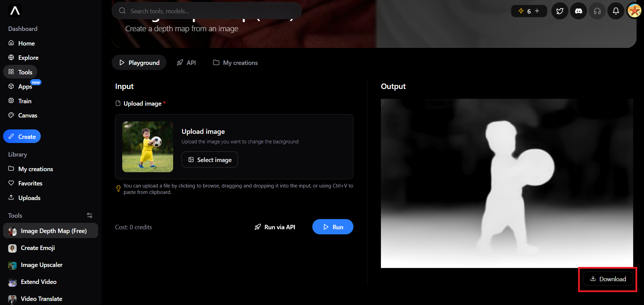644x305 pixels.
Task: Click the Image Upscaler tool thumbnail icon
Action: pyautogui.click(x=13, y=265)
